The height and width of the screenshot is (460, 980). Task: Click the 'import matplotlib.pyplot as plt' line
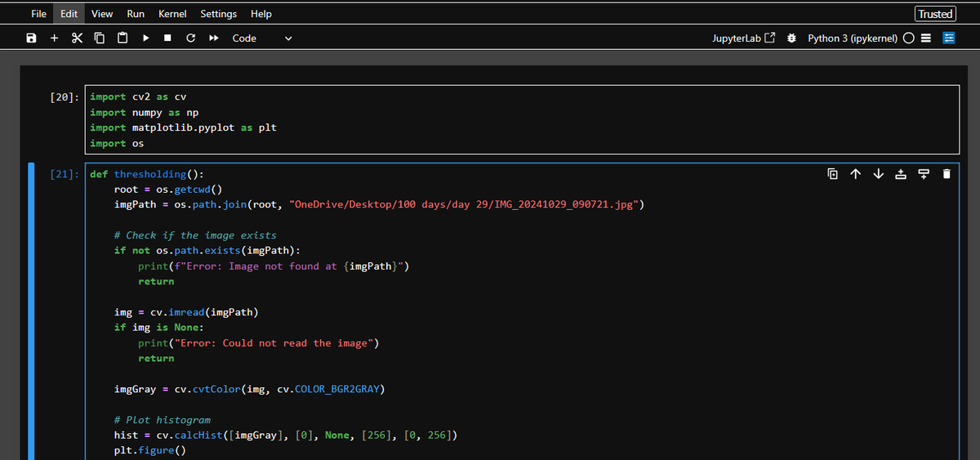point(183,128)
